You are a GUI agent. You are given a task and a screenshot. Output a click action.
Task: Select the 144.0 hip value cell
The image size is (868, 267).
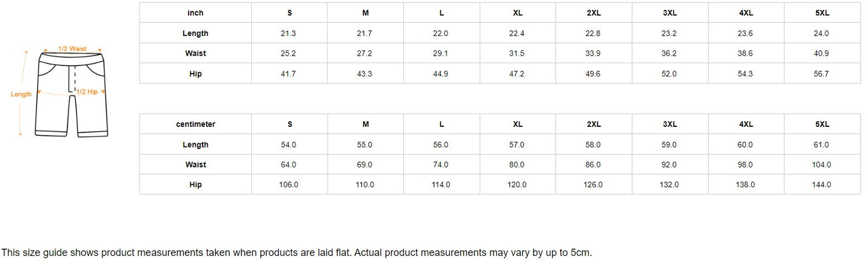822,185
